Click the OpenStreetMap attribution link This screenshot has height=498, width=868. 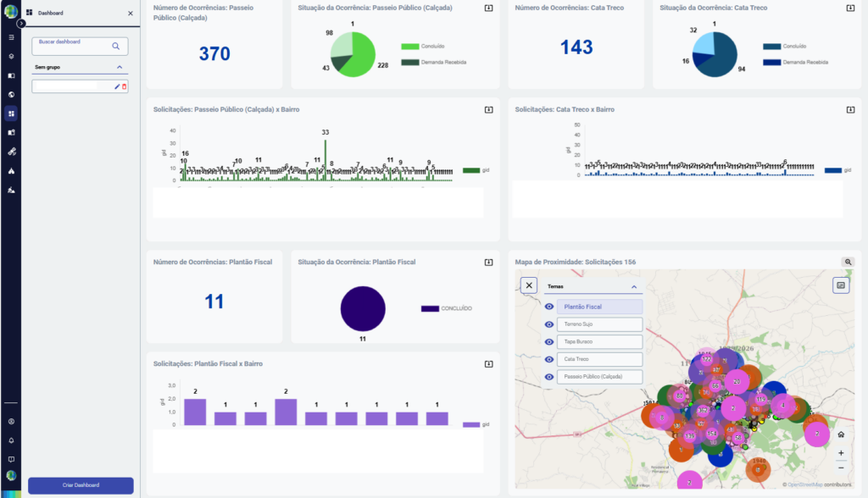[x=804, y=484]
